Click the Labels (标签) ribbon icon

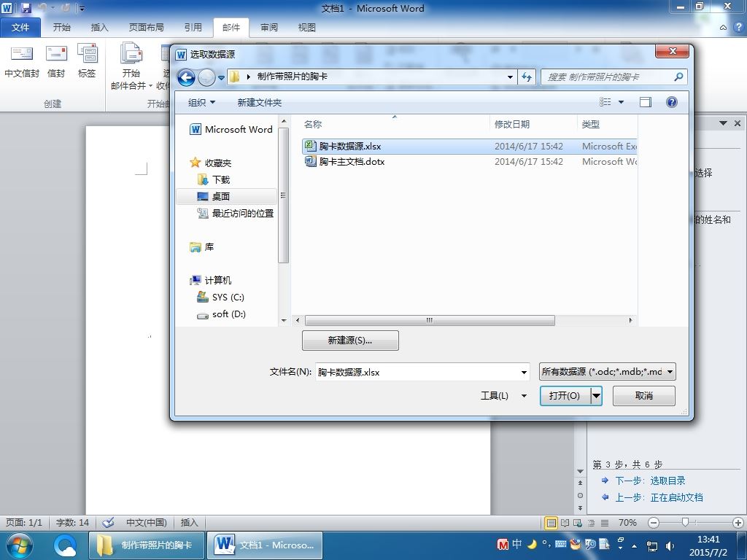click(x=88, y=61)
